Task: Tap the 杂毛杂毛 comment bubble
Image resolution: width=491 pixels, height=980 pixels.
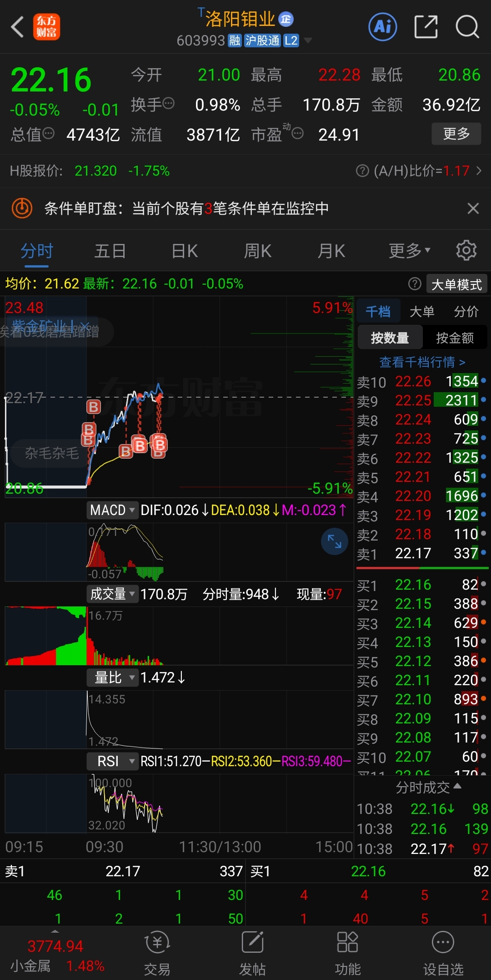Action: (51, 453)
